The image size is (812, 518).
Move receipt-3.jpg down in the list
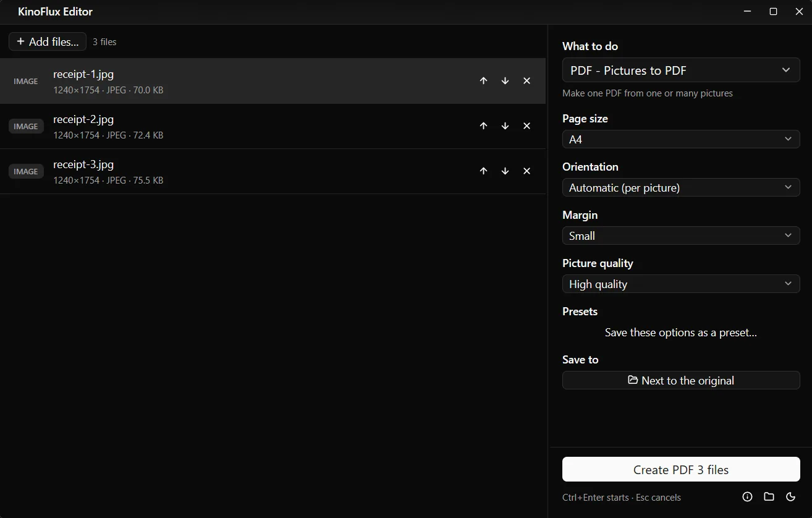pyautogui.click(x=505, y=171)
